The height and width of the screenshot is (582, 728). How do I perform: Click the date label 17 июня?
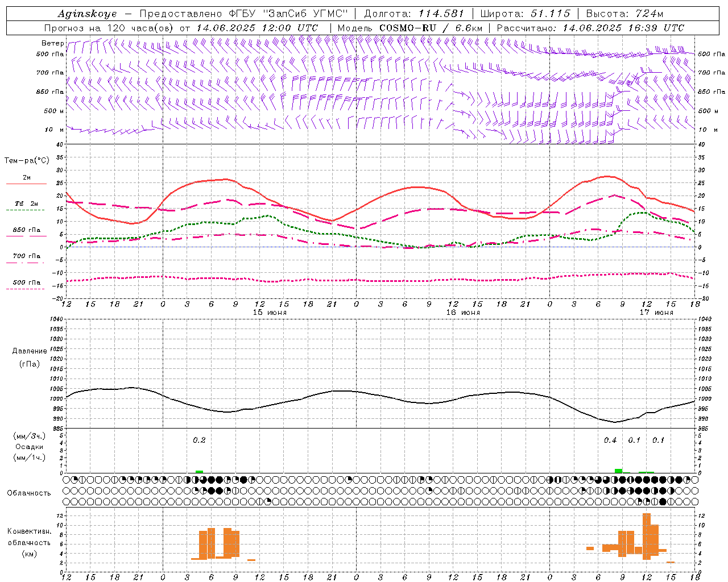656,313
